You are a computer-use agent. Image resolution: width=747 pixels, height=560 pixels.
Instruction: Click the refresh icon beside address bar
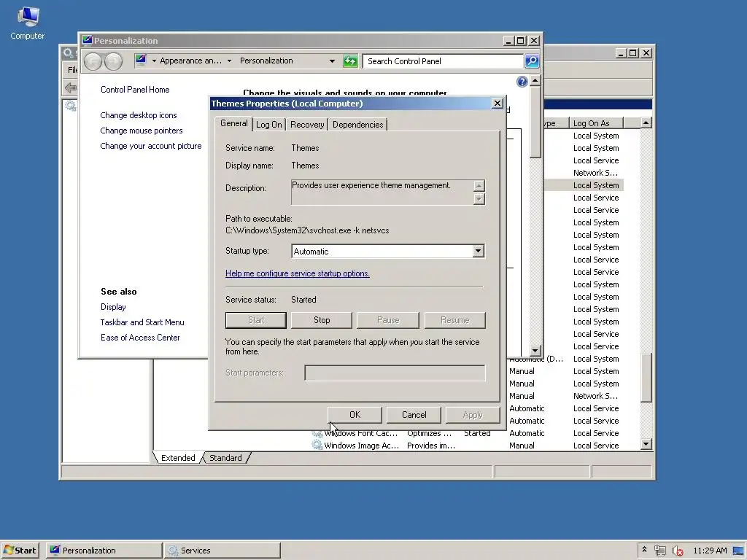click(350, 61)
